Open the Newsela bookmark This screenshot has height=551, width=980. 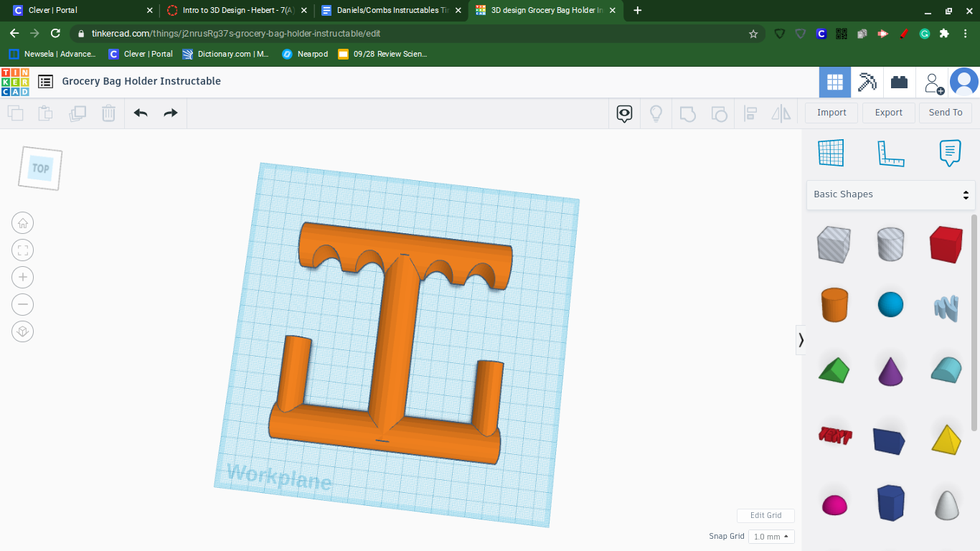(x=52, y=55)
